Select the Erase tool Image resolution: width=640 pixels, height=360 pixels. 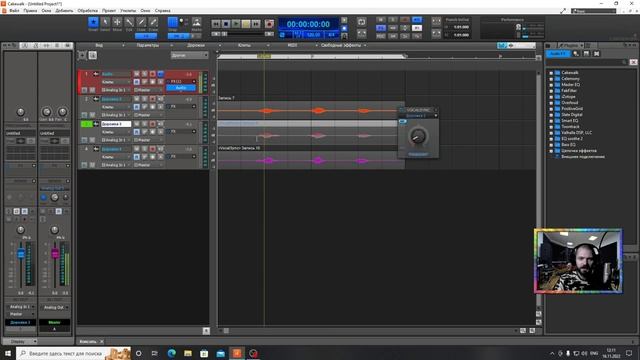click(153, 22)
